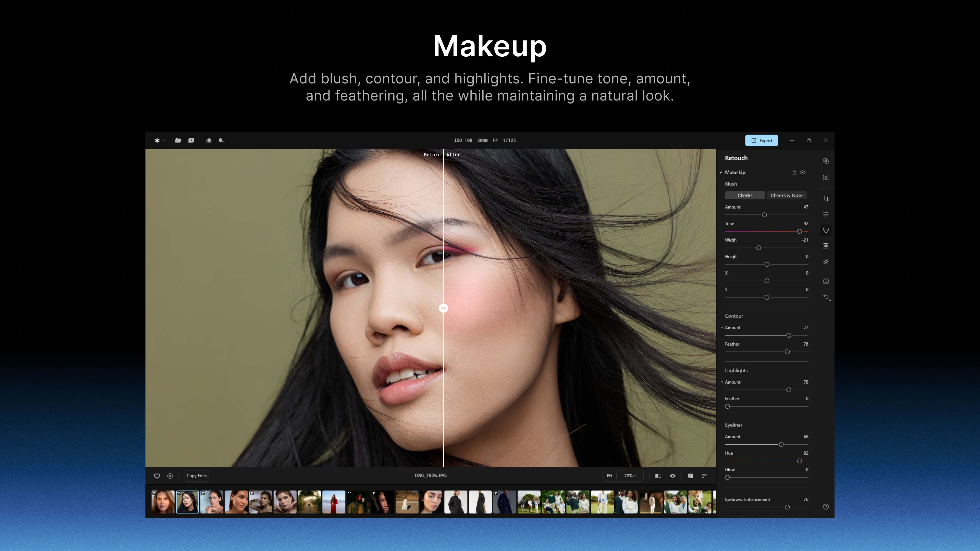
Task: Select the Crop tool in sidebar
Action: click(x=826, y=198)
